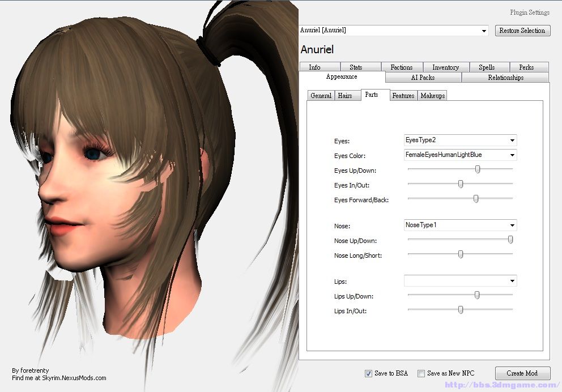Open the Nose type dropdown
The image size is (562, 392).
(460, 225)
